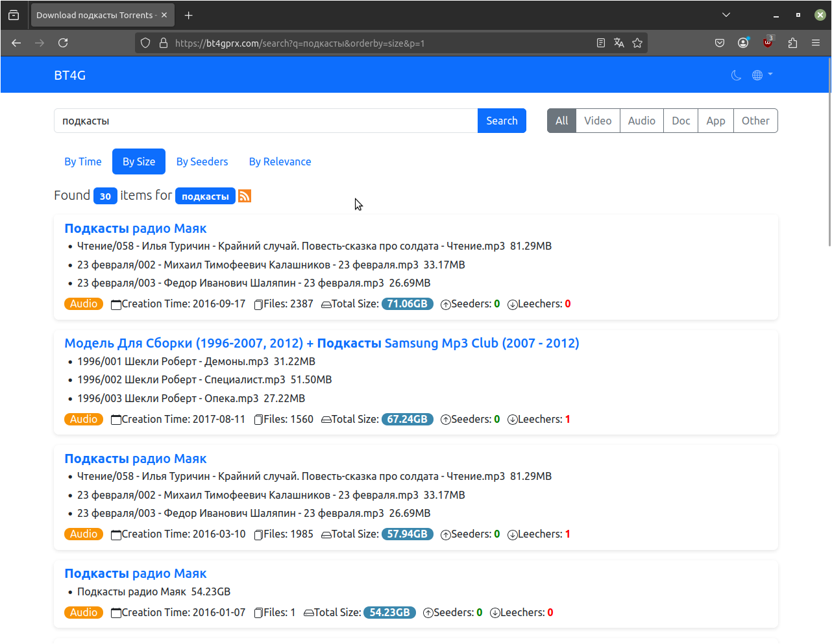Screen dimensions: 832x644
Task: Expand the list all tabs chevron
Action: (x=726, y=15)
